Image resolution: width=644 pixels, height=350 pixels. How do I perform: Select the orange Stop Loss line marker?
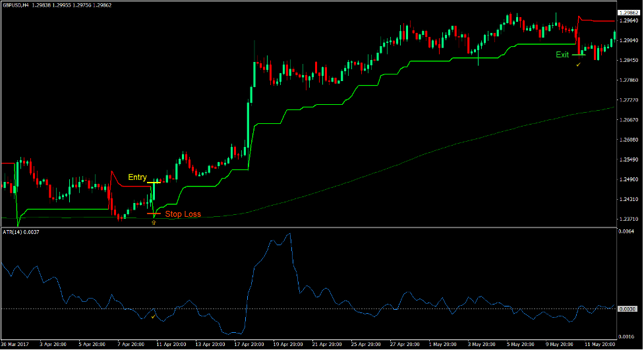point(154,214)
